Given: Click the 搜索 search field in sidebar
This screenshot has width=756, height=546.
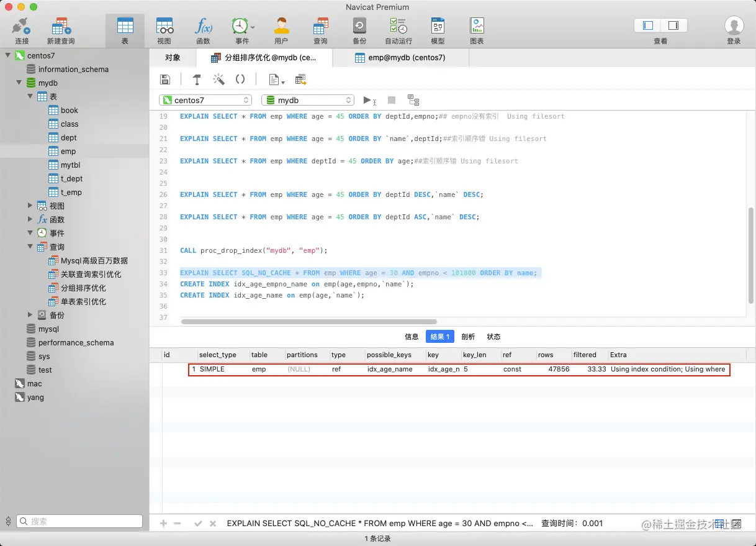Looking at the screenshot, I should tap(79, 522).
